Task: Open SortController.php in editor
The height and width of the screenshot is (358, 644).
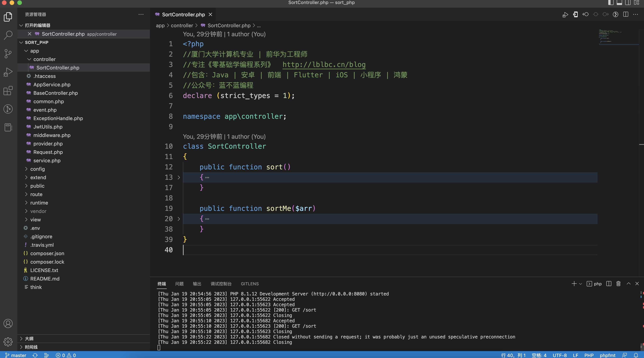Action: click(x=58, y=68)
